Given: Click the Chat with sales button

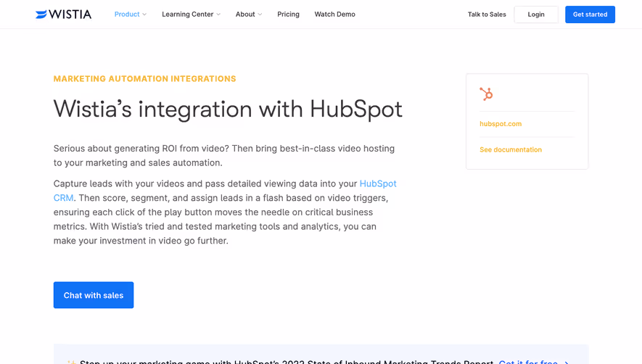Looking at the screenshot, I should tap(94, 295).
